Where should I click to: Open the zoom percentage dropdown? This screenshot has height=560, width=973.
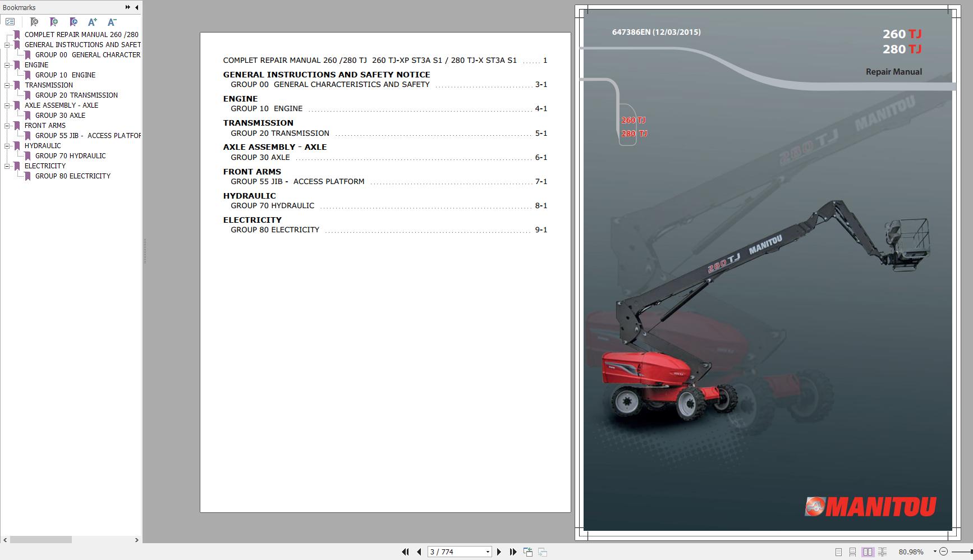tap(935, 552)
